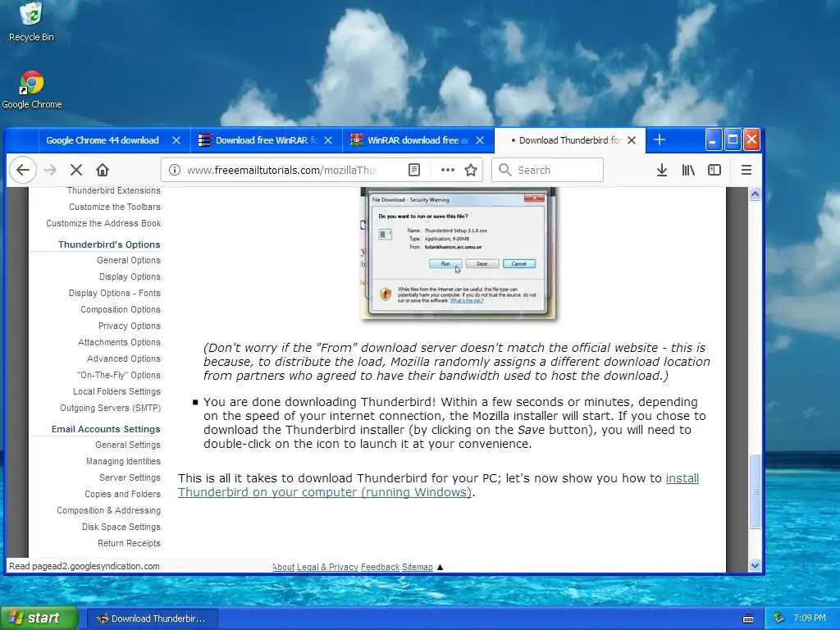Click the vertical scrollbar thumb
840x630 pixels.
[x=755, y=491]
